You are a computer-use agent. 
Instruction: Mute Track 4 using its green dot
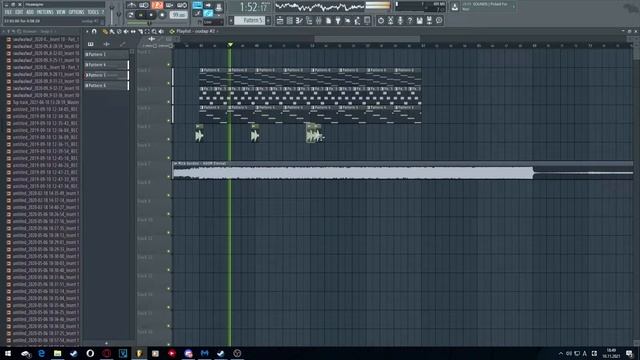click(x=169, y=120)
